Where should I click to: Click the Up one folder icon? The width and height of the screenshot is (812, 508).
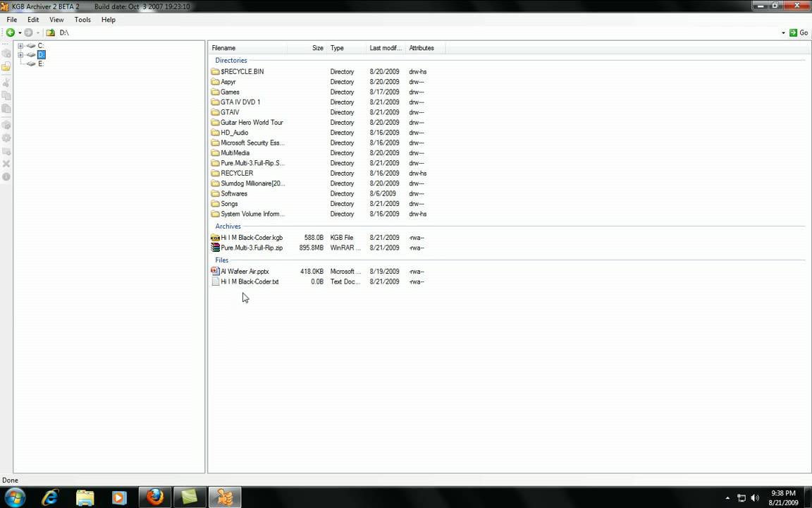click(50, 32)
